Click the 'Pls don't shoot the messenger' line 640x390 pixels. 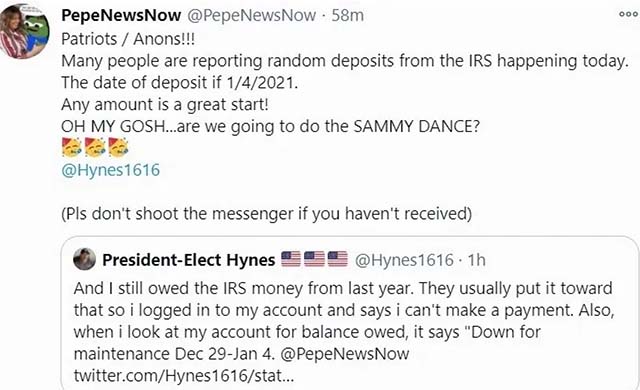[267, 213]
